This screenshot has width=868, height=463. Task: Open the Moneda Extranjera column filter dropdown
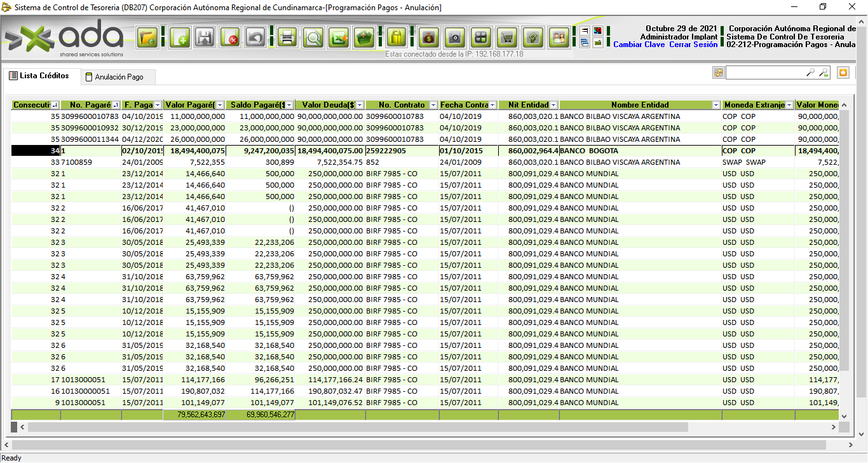(x=789, y=105)
